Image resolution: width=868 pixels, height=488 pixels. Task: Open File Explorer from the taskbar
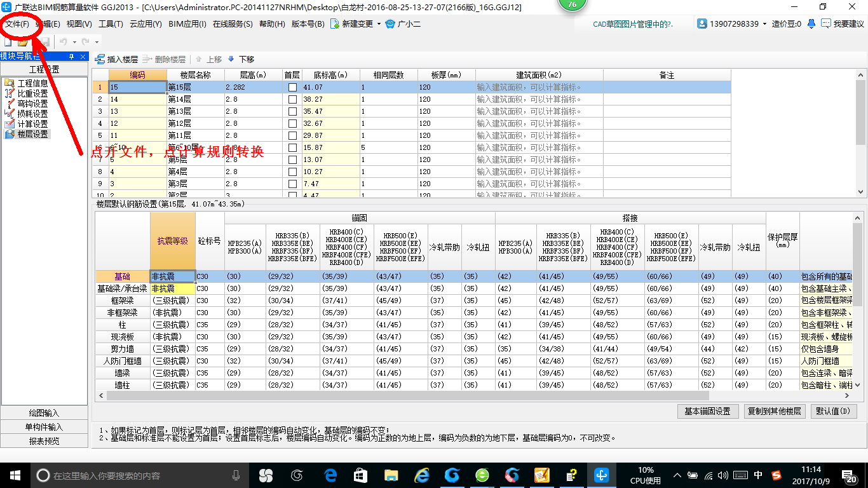pos(391,475)
